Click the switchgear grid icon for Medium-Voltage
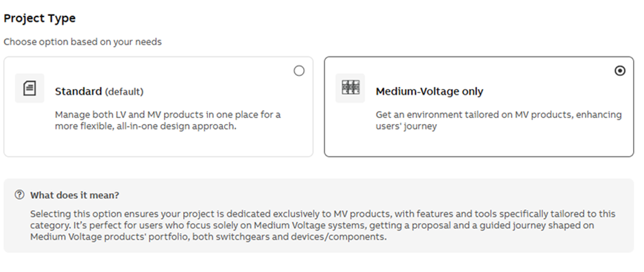 tap(350, 88)
